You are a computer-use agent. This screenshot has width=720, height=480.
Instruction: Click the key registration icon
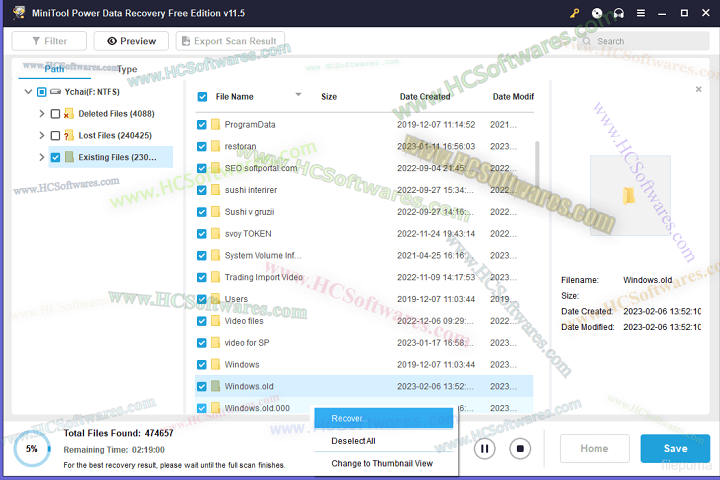574,13
